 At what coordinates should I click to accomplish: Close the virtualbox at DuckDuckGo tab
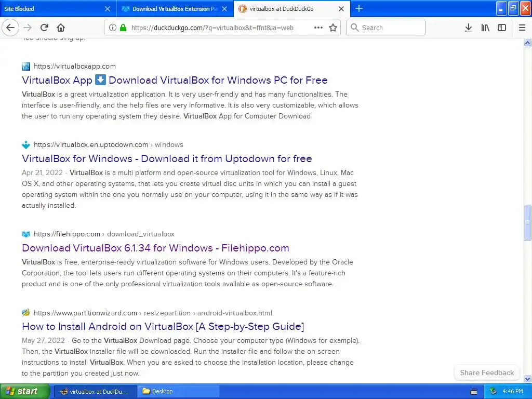(341, 9)
